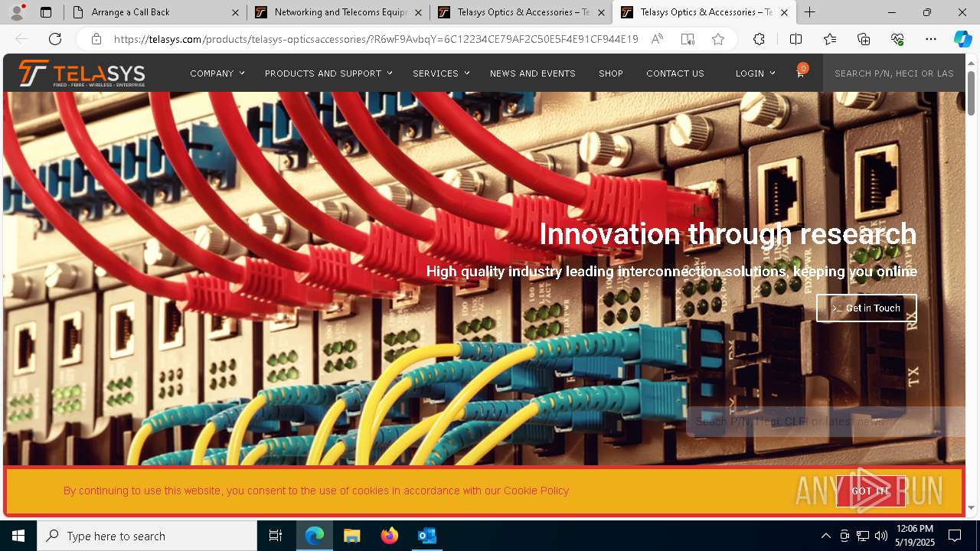Open Windows Start menu
980x551 pixels.
point(18,536)
